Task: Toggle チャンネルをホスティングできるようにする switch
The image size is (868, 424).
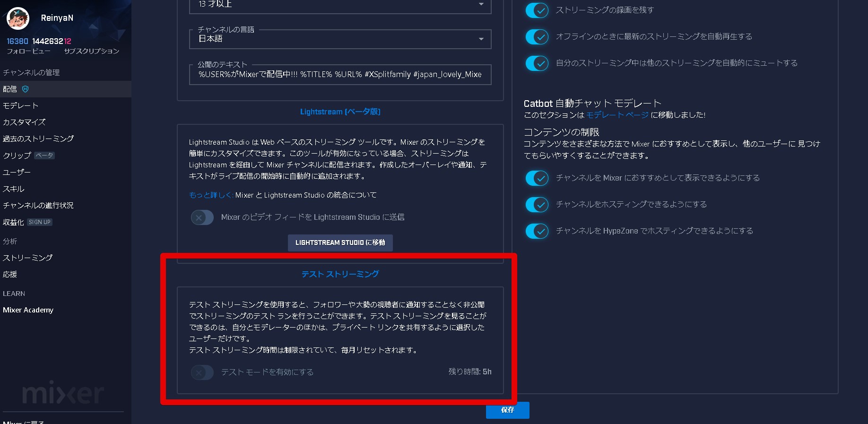Action: point(537,204)
